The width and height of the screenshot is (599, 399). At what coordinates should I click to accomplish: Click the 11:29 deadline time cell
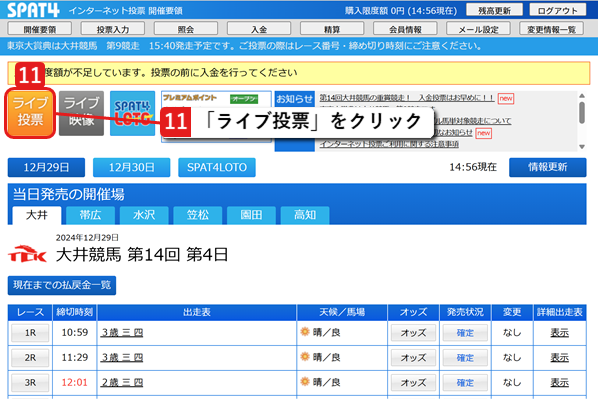[x=75, y=357]
